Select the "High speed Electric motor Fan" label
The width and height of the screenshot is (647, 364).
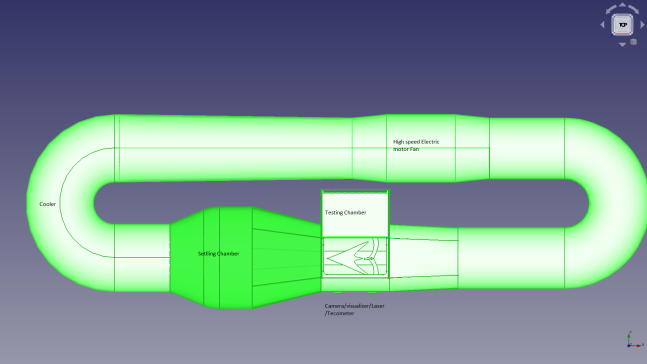click(416, 145)
